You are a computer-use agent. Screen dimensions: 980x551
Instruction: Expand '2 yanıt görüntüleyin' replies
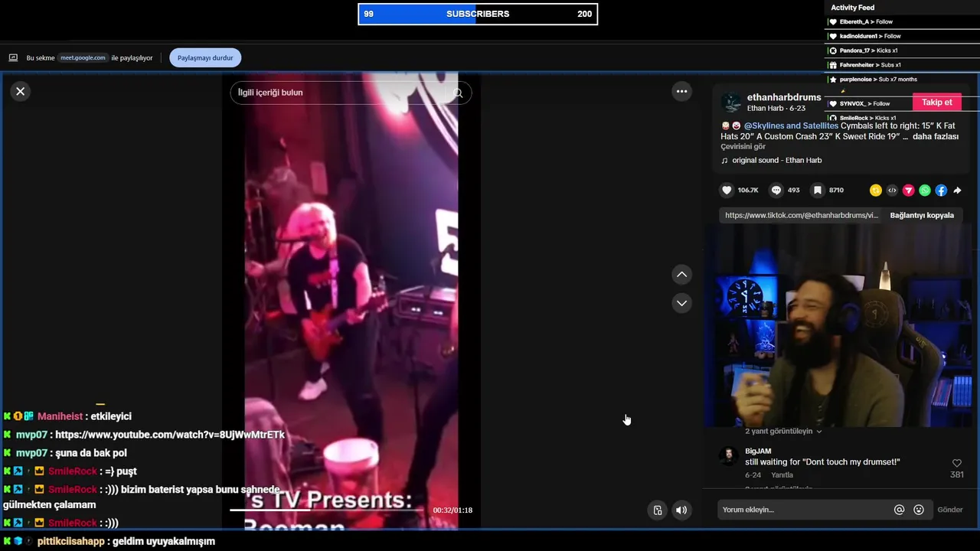(783, 431)
